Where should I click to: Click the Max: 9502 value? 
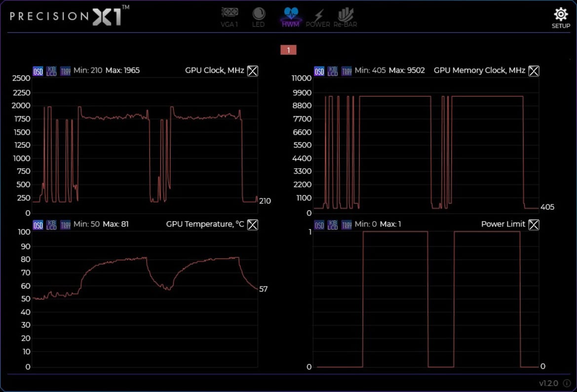[x=407, y=70]
